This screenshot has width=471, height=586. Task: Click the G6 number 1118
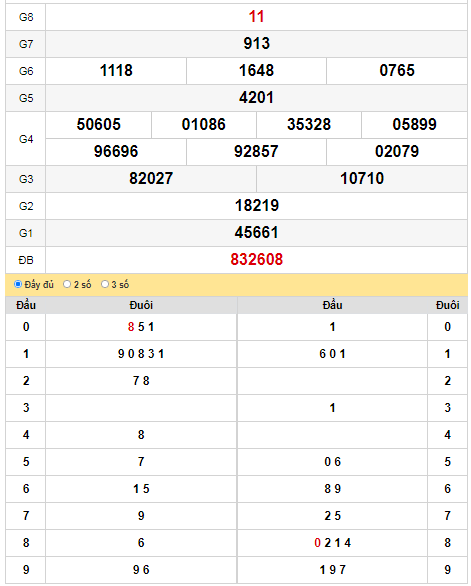point(116,71)
